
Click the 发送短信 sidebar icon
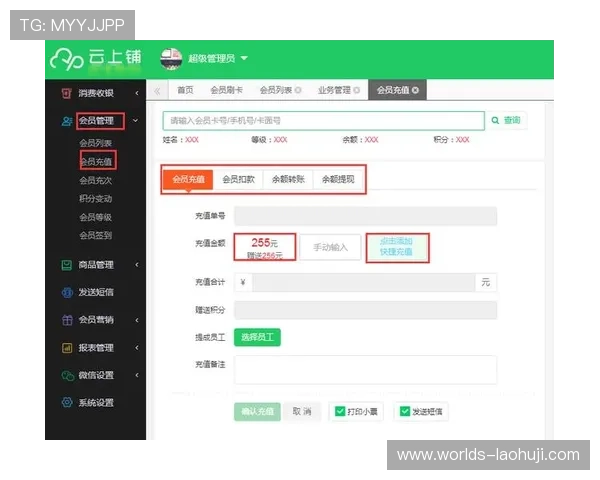click(x=67, y=292)
